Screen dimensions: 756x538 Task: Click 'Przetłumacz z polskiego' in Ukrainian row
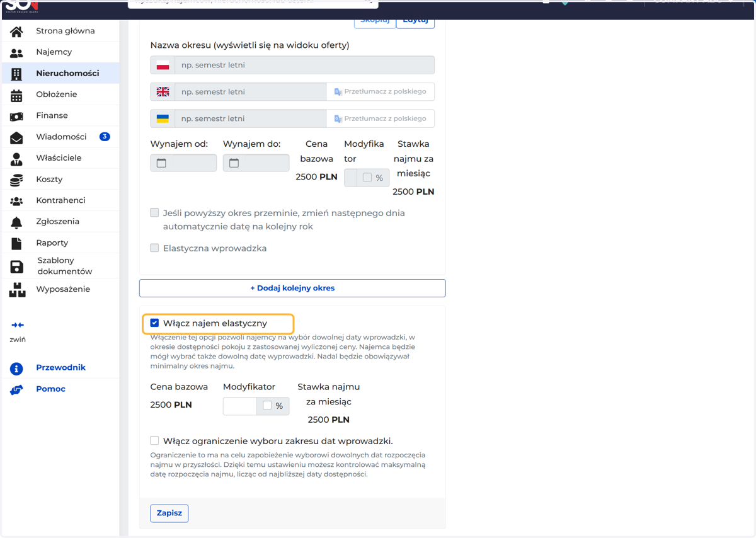(381, 118)
